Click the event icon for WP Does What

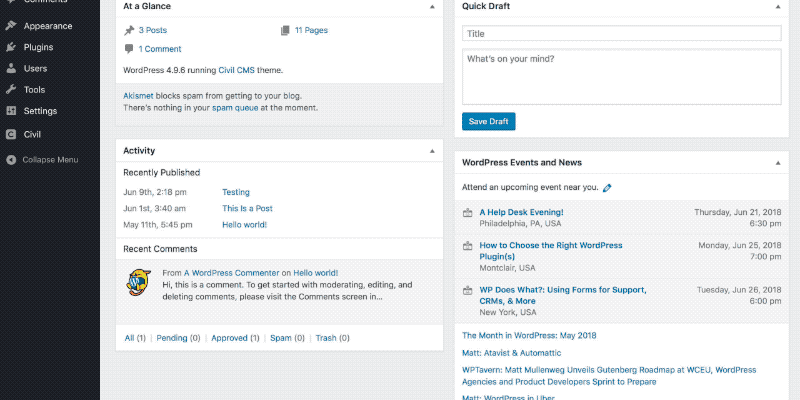point(467,290)
